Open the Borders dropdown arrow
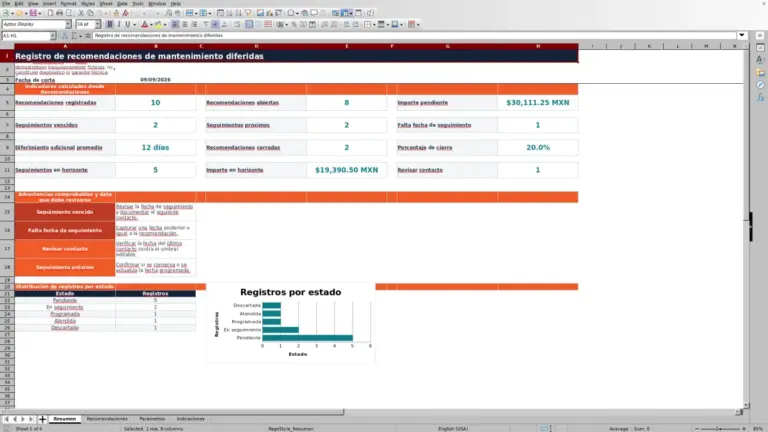The width and height of the screenshot is (768, 432). click(x=374, y=24)
